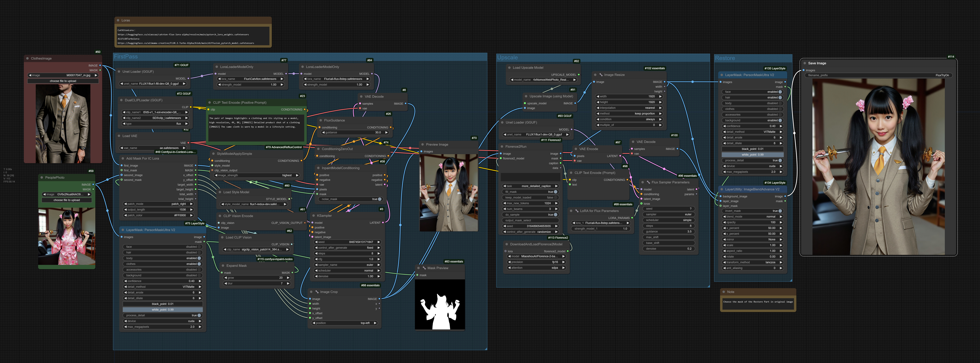Decrease guidance value arrow in FluxGuidance
Screen dimensions: 980x363
point(323,133)
